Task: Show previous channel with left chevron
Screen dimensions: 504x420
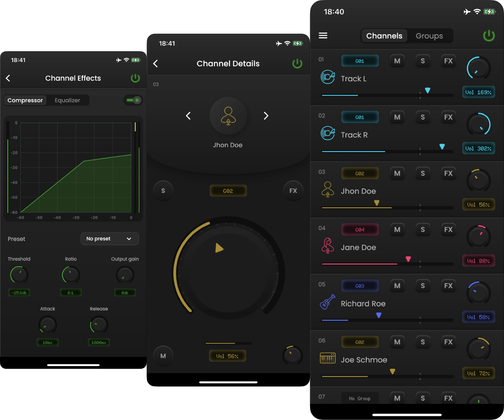Action: click(x=188, y=116)
